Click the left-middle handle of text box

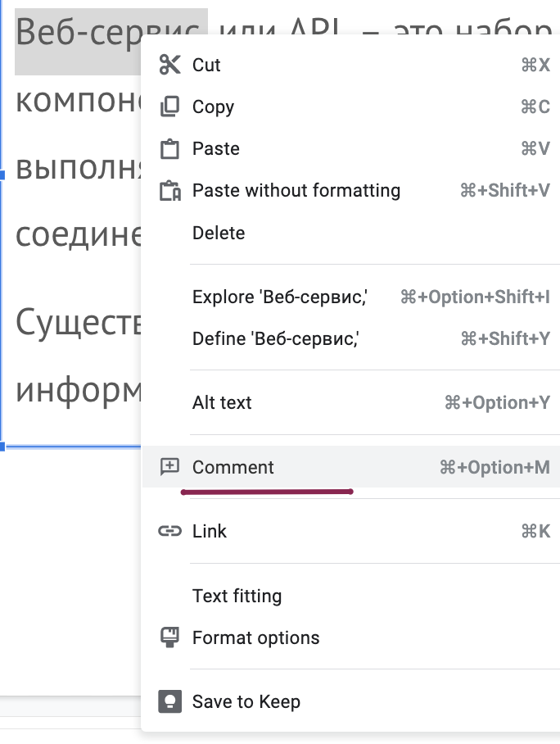[2, 175]
